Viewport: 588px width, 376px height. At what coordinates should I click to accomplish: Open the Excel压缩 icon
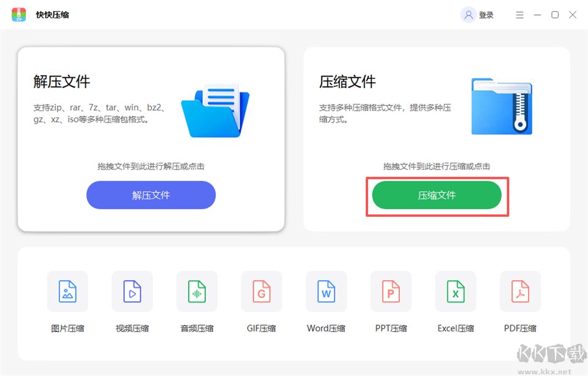[456, 291]
